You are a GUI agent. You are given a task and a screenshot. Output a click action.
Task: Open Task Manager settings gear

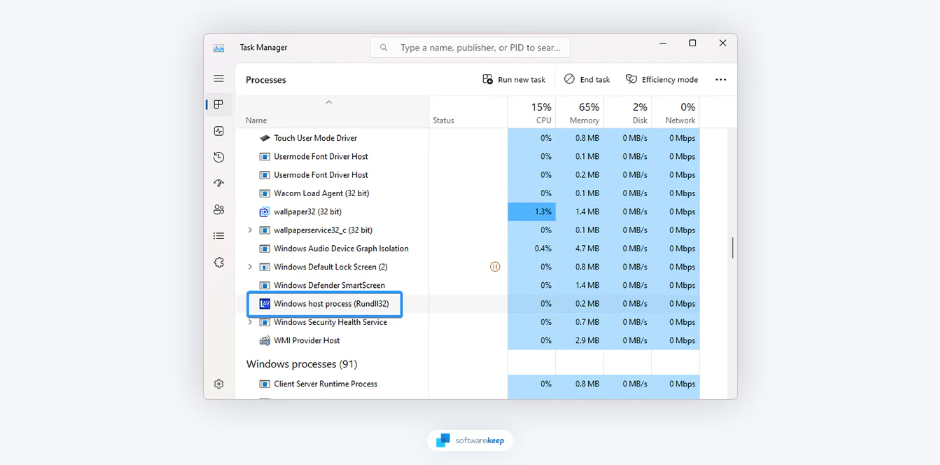(x=219, y=384)
